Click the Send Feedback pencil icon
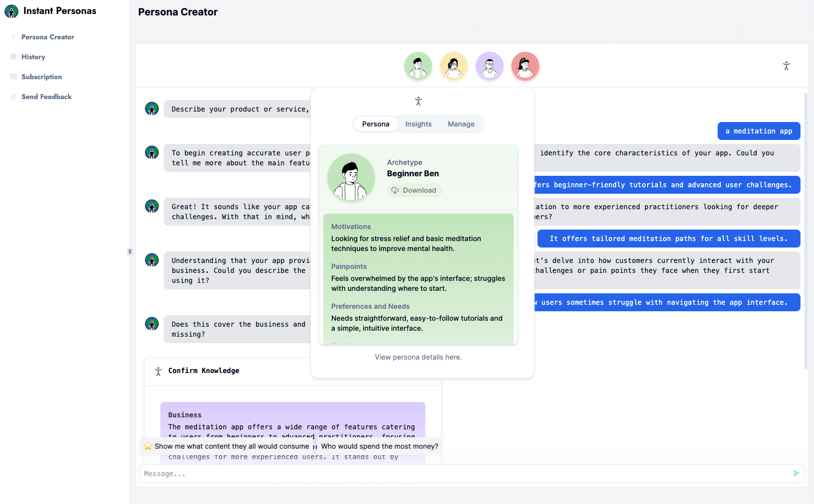The height and width of the screenshot is (504, 814). [x=13, y=96]
